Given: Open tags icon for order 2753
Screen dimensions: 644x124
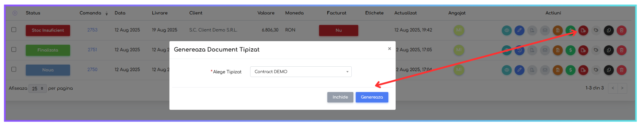Looking at the screenshot, I should (596, 31).
